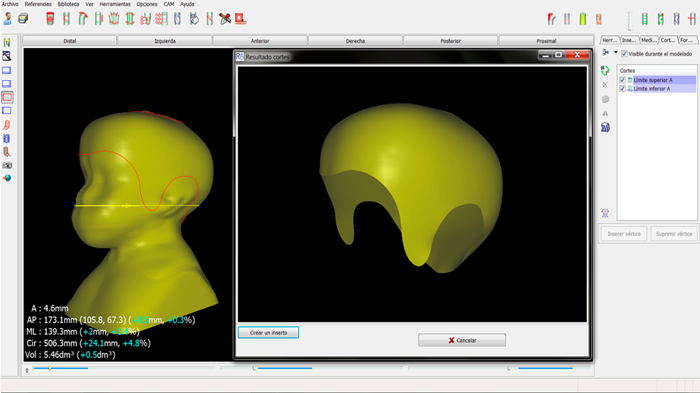
Task: Switch to the 'For...' panel tab
Action: [687, 40]
